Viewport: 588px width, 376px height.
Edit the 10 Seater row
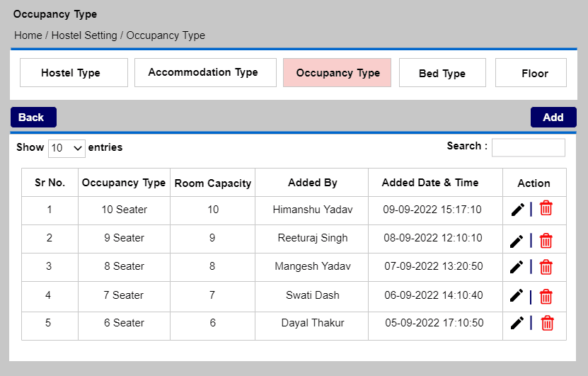pyautogui.click(x=517, y=210)
